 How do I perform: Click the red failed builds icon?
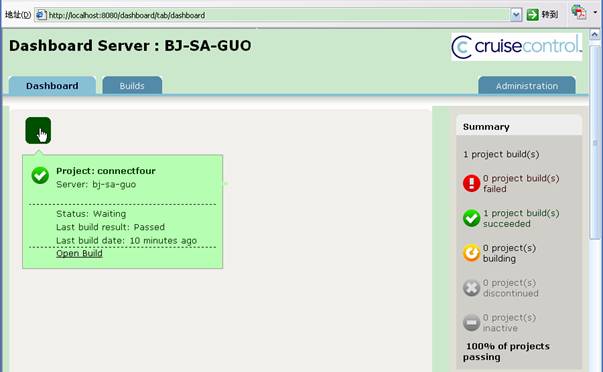[471, 183]
